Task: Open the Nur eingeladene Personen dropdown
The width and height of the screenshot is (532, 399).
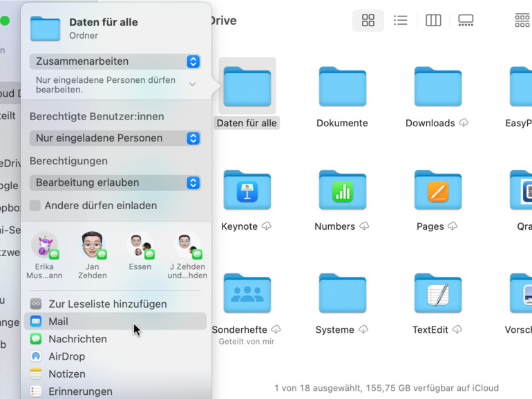Action: pos(115,138)
